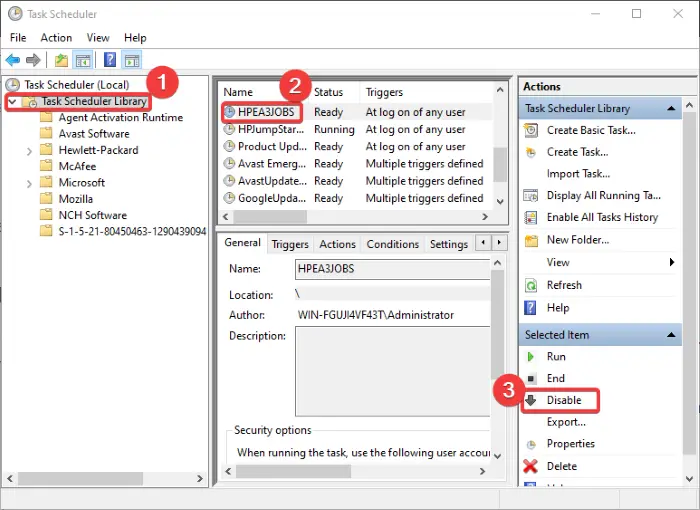Click the Task Scheduler (Local) root icon
Viewport: 700px width, 510px height.
[x=13, y=84]
